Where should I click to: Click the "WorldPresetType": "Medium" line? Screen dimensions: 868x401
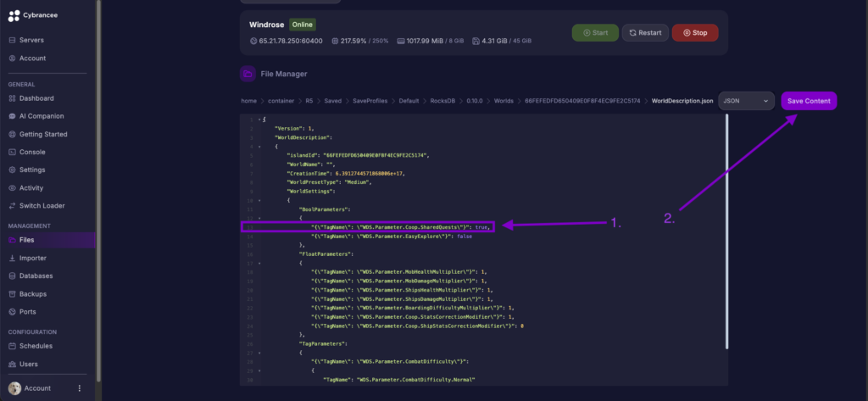330,182
